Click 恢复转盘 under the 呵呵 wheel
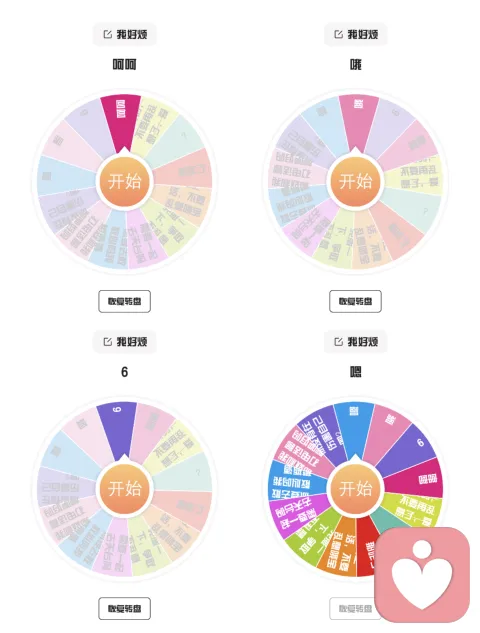480x633 pixels. click(x=124, y=301)
